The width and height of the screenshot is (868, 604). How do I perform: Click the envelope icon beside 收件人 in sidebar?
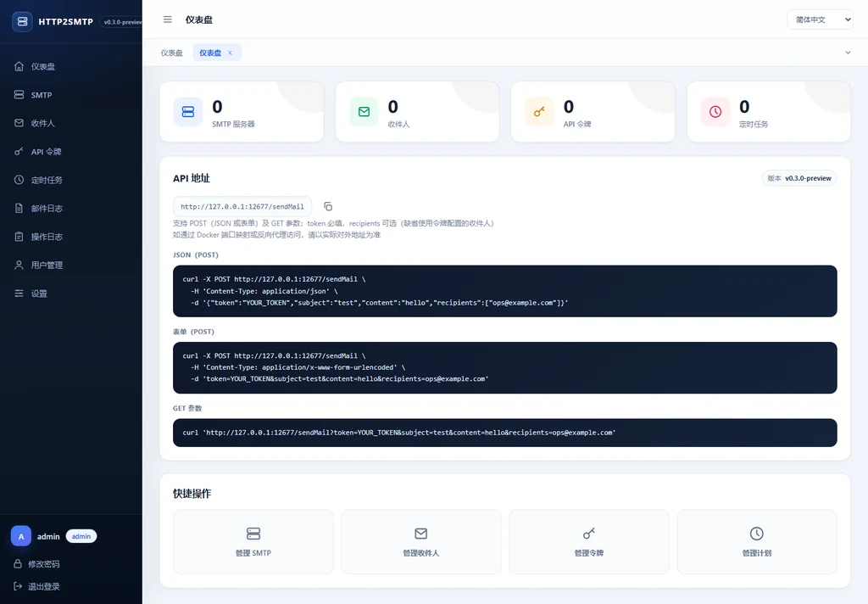pos(19,123)
